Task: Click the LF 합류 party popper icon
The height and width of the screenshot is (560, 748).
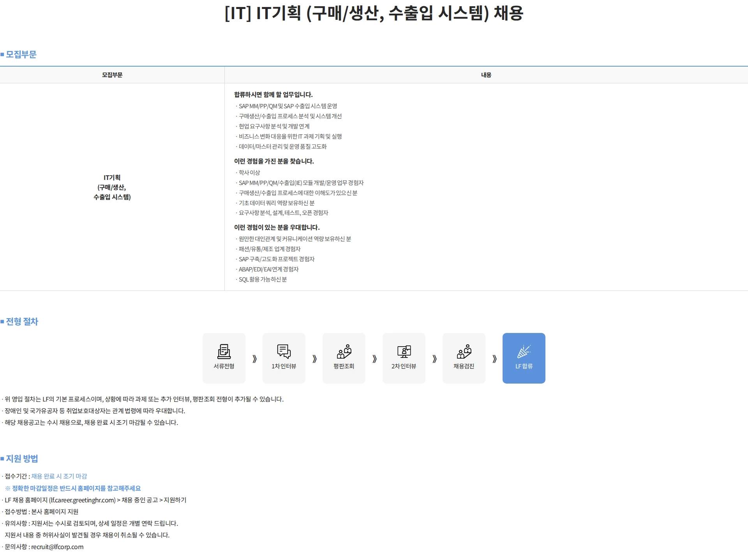Action: [x=524, y=351]
